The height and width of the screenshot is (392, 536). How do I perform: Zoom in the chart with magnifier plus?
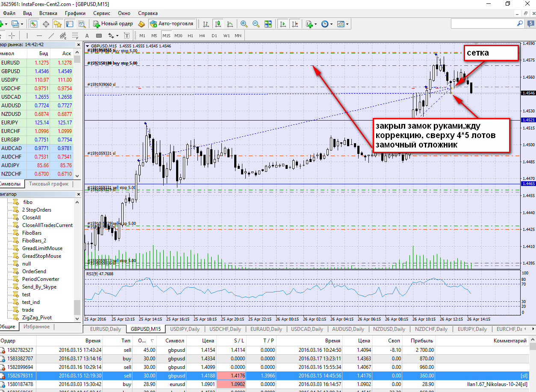point(244,24)
